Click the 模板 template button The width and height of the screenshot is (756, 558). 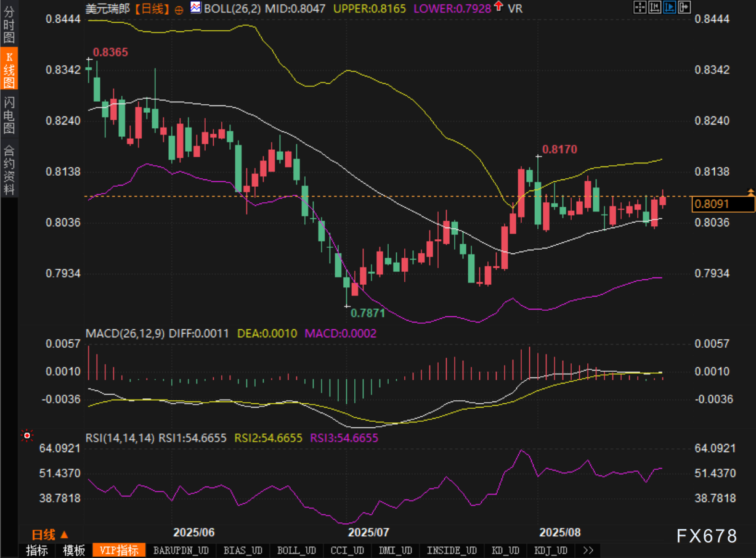coord(74,551)
